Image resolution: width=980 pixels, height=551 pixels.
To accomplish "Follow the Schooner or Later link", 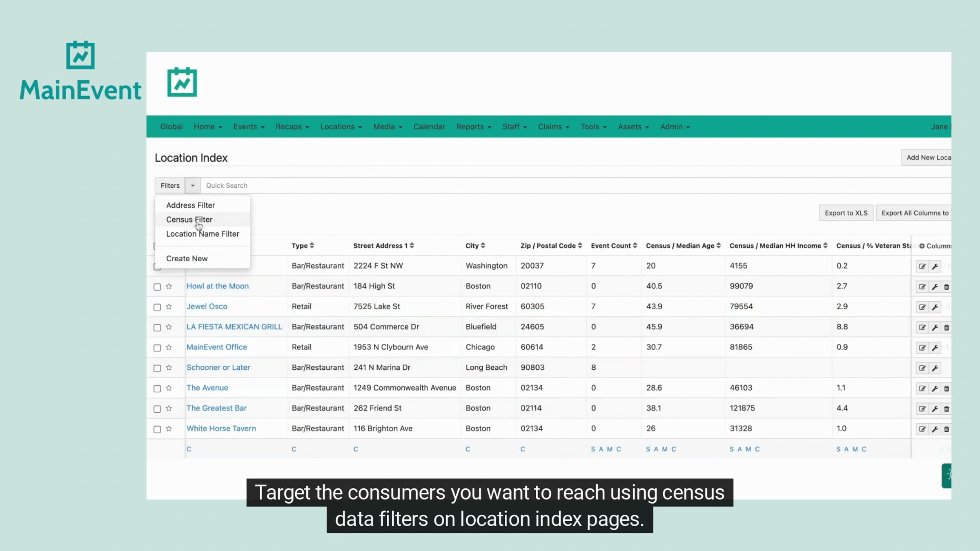I will 218,367.
